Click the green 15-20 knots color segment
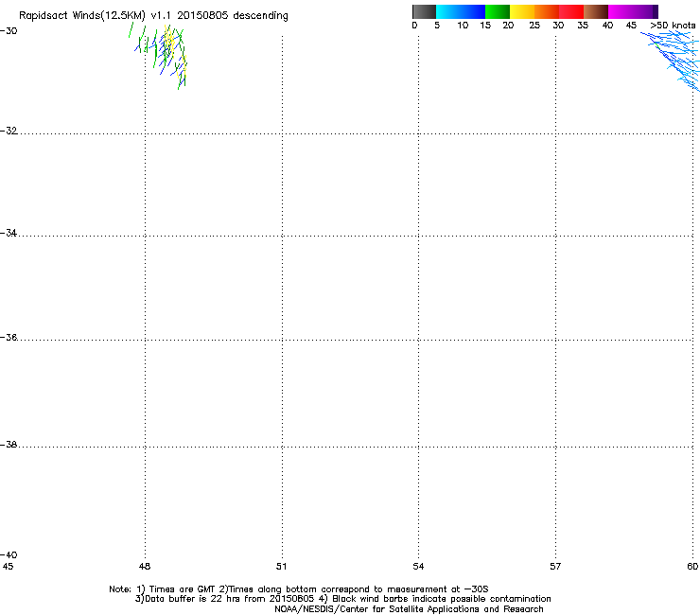 pyautogui.click(x=498, y=11)
